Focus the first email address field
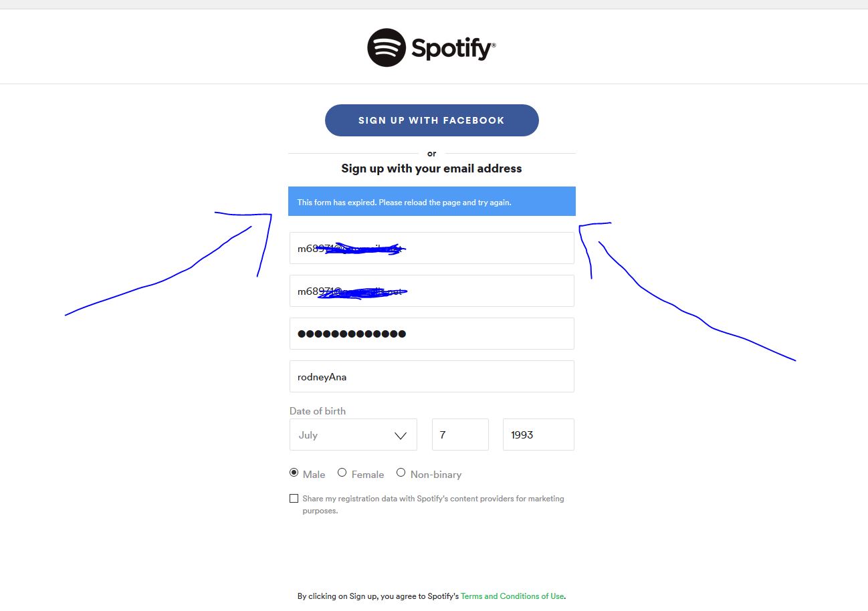The image size is (868, 611). tap(431, 248)
